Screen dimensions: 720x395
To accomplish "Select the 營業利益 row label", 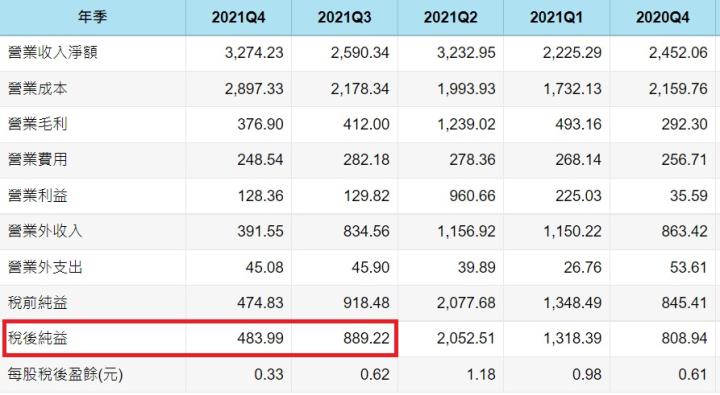I will point(38,195).
